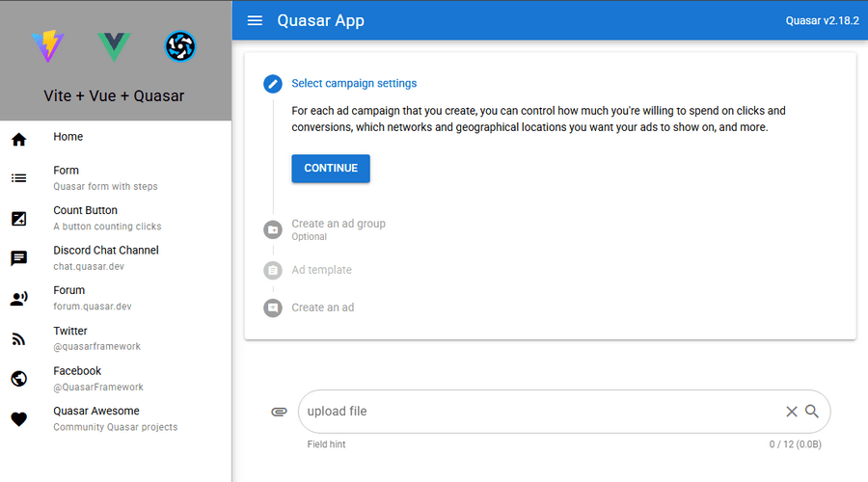Click the Count Button exposure icon

(19, 219)
